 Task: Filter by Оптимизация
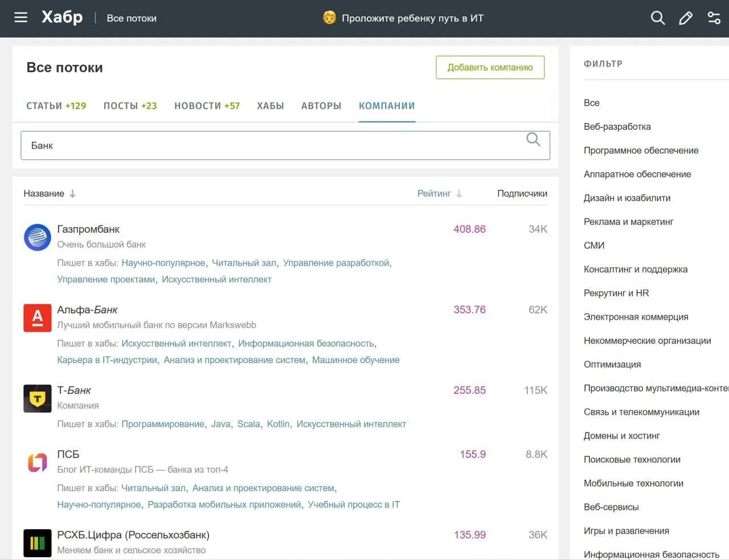tap(612, 365)
